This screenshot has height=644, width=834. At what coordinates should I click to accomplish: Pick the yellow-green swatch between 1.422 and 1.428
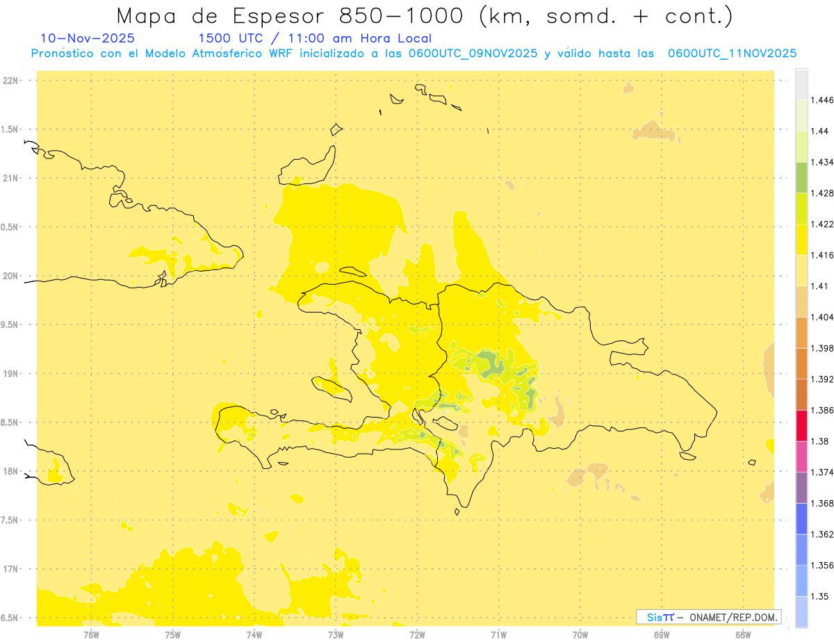pyautogui.click(x=801, y=208)
